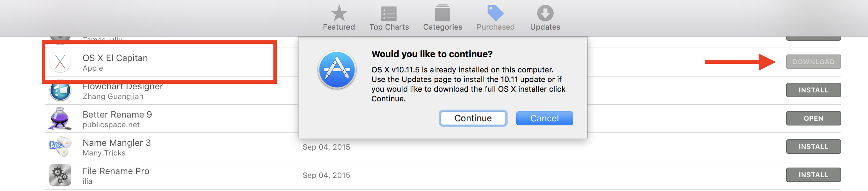Click the File Rename Pro gear icon

coord(60,175)
